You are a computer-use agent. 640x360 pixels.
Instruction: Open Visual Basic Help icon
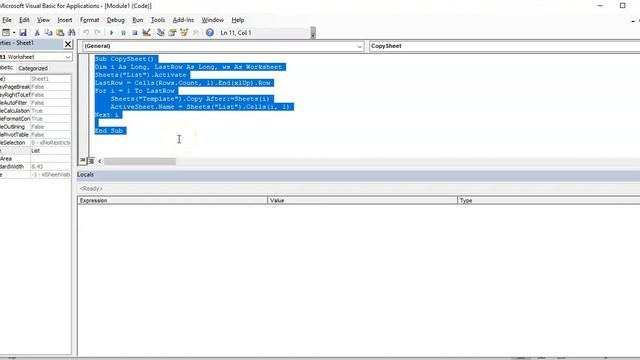point(209,33)
